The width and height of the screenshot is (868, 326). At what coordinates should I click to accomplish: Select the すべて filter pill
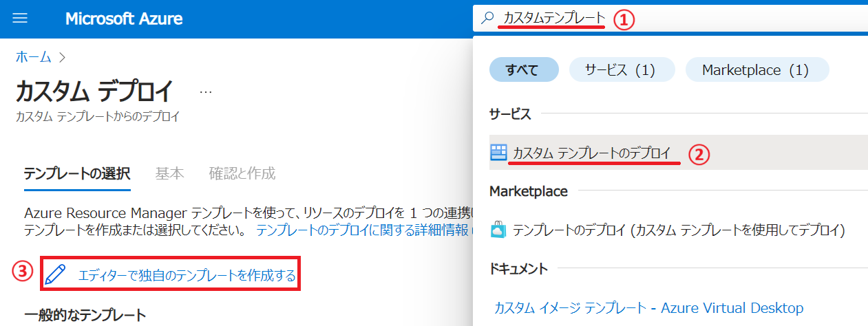[524, 69]
